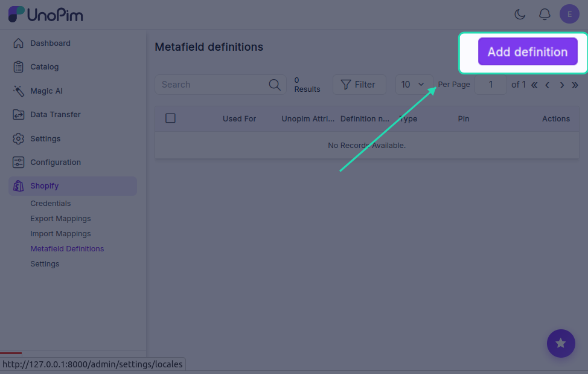Sort by Pin column header
The height and width of the screenshot is (374, 588).
[x=464, y=118]
